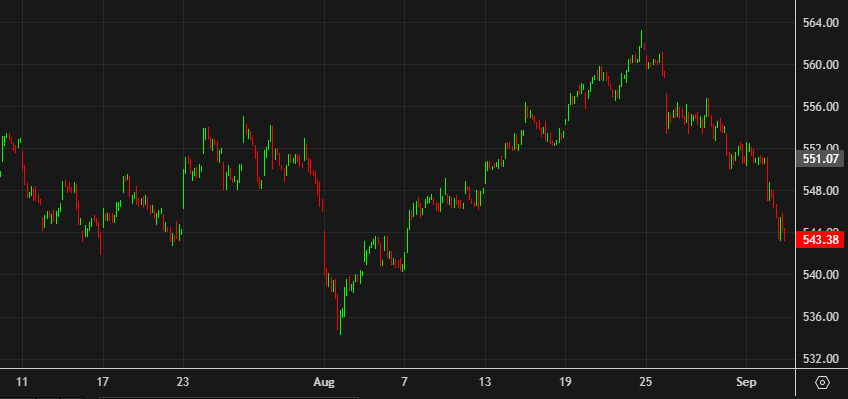Click the 25 date axis label
The height and width of the screenshot is (399, 848).
point(646,382)
